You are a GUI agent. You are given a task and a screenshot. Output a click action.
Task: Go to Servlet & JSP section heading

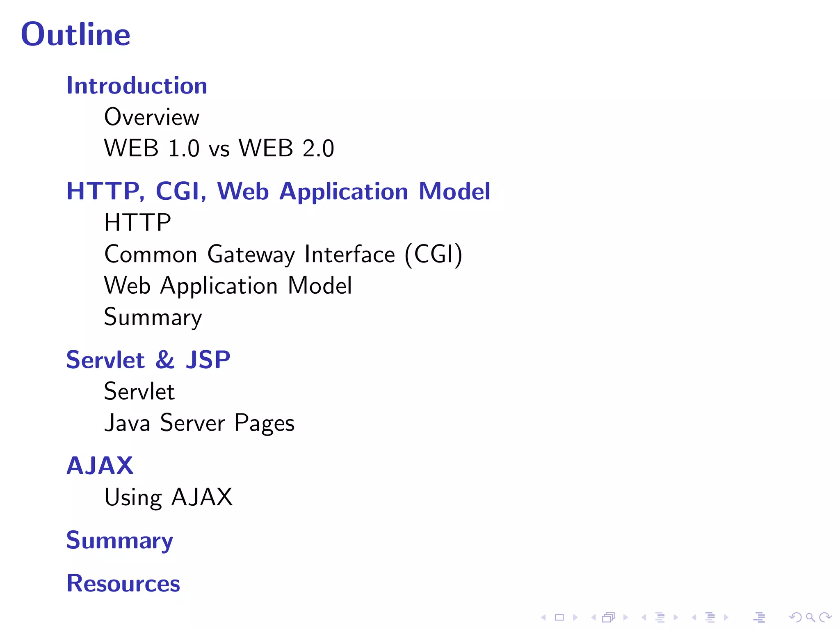pyautogui.click(x=148, y=360)
